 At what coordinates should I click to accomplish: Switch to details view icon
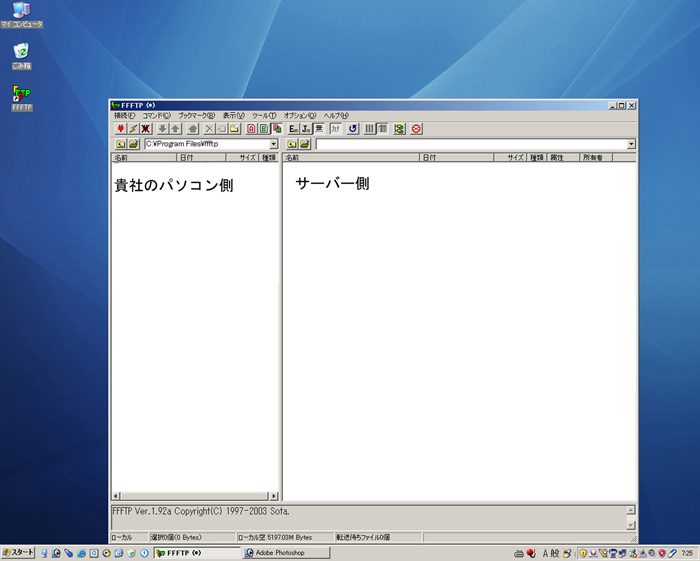click(x=383, y=129)
